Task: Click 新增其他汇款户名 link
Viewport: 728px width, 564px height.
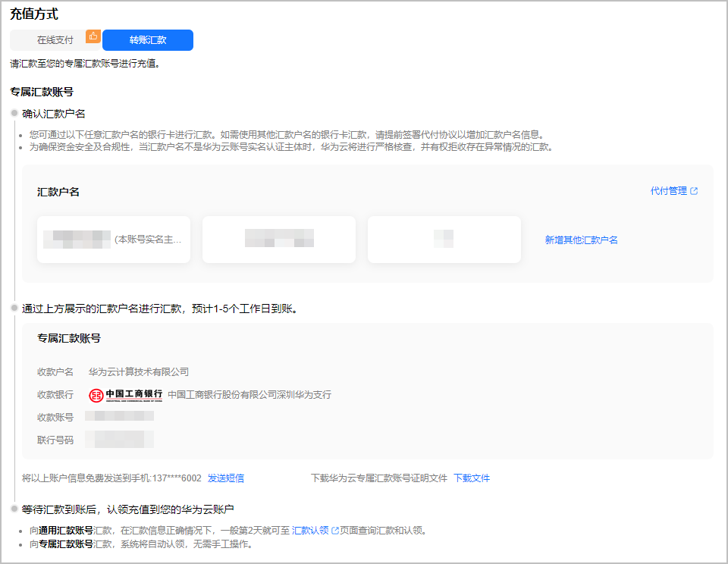Action: (x=582, y=240)
